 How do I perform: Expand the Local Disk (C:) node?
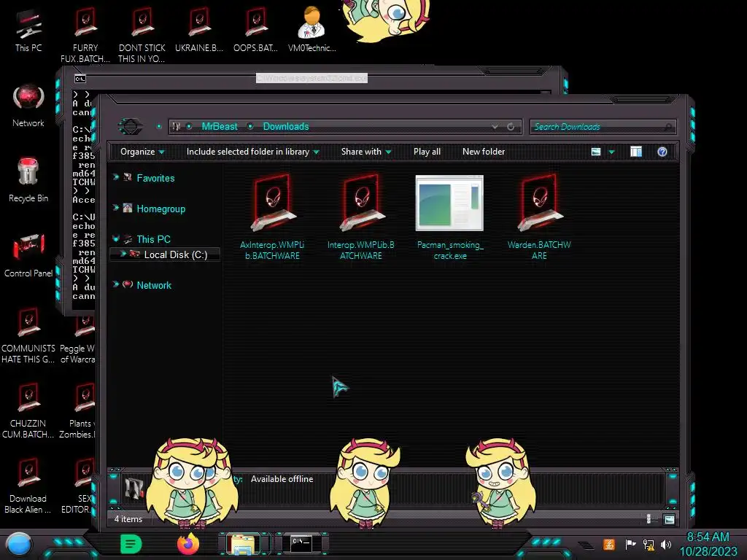[123, 254]
